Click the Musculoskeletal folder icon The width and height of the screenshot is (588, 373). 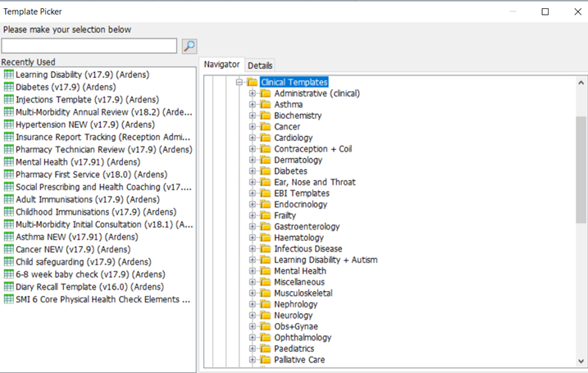coord(266,293)
